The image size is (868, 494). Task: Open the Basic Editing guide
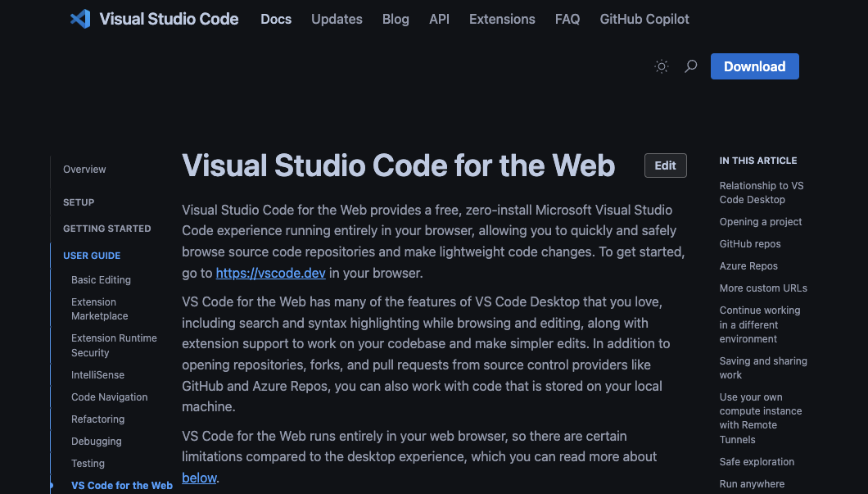click(101, 279)
